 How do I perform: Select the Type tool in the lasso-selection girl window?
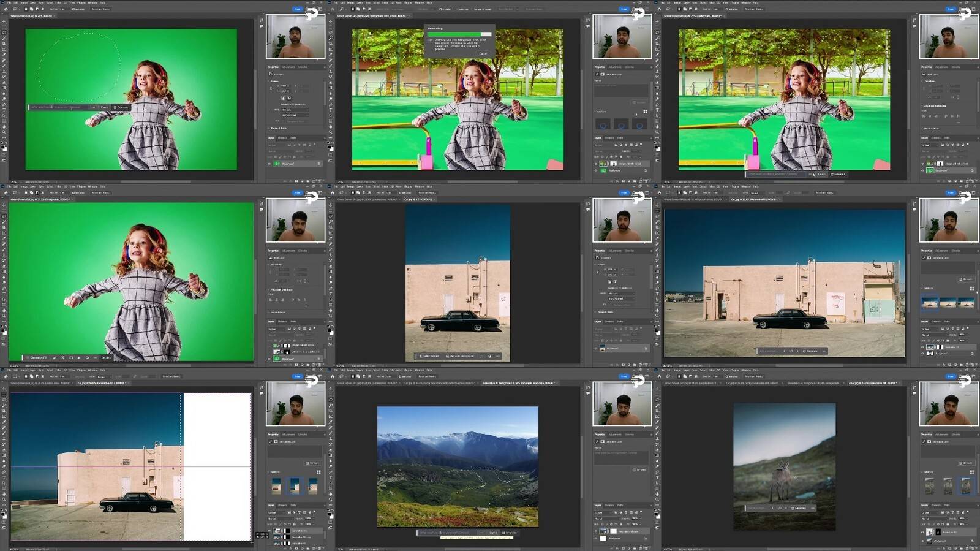4,110
